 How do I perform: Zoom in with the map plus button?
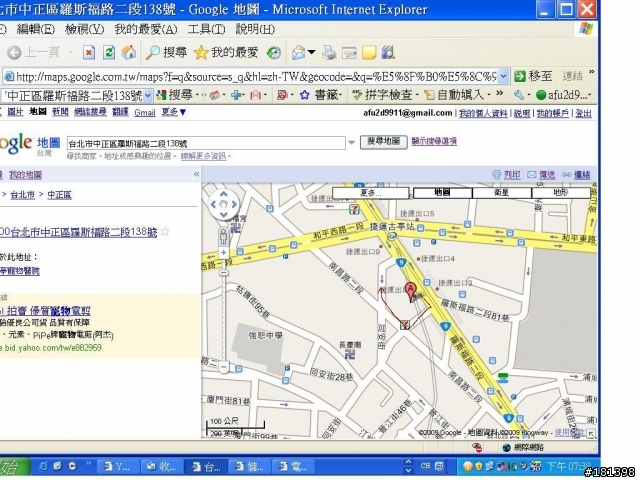(224, 253)
